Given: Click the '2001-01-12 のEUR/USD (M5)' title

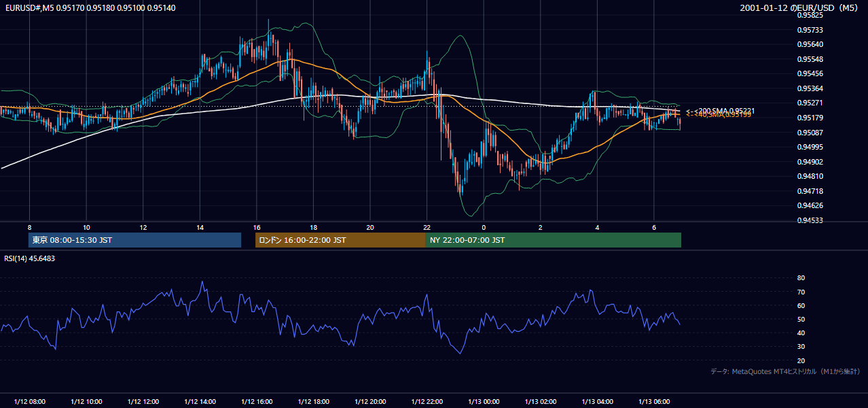Looking at the screenshot, I should click(x=799, y=8).
